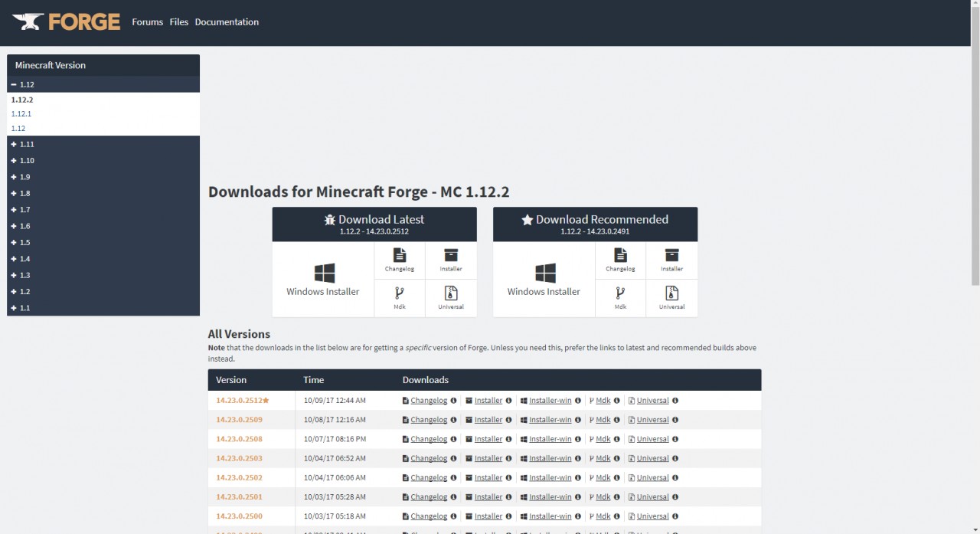The height and width of the screenshot is (534, 980).
Task: Open the Files page
Action: (179, 22)
